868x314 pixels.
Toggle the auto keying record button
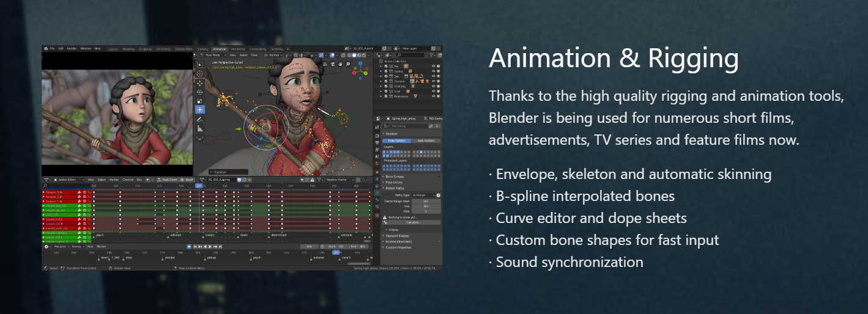[x=189, y=247]
